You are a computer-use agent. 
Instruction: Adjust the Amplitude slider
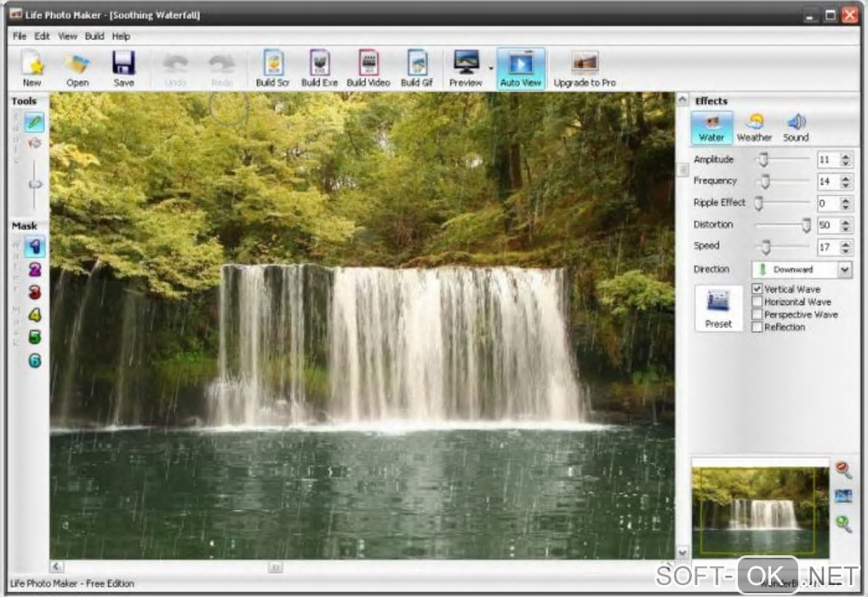point(763,159)
